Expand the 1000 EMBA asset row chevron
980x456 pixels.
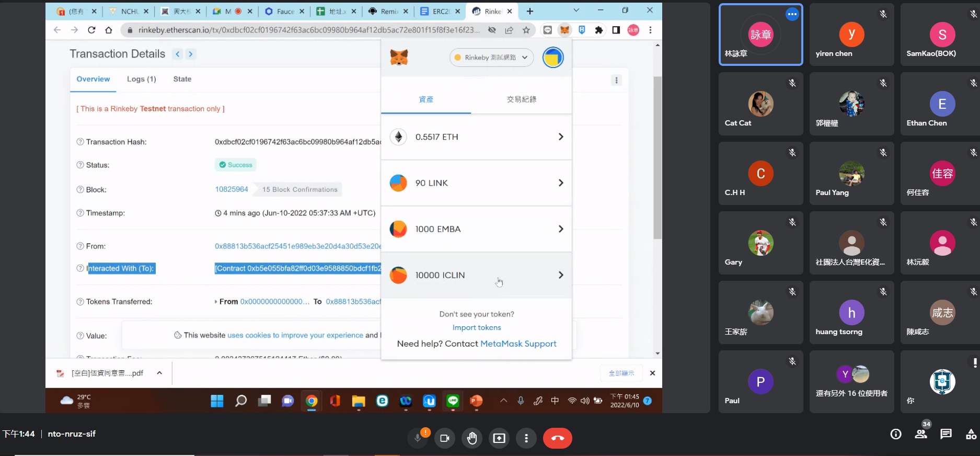(561, 229)
